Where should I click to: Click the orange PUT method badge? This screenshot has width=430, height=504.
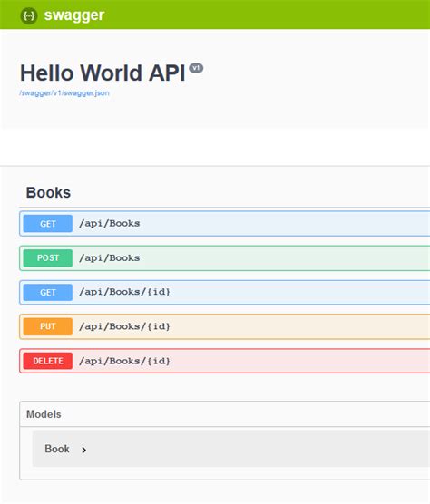(47, 326)
